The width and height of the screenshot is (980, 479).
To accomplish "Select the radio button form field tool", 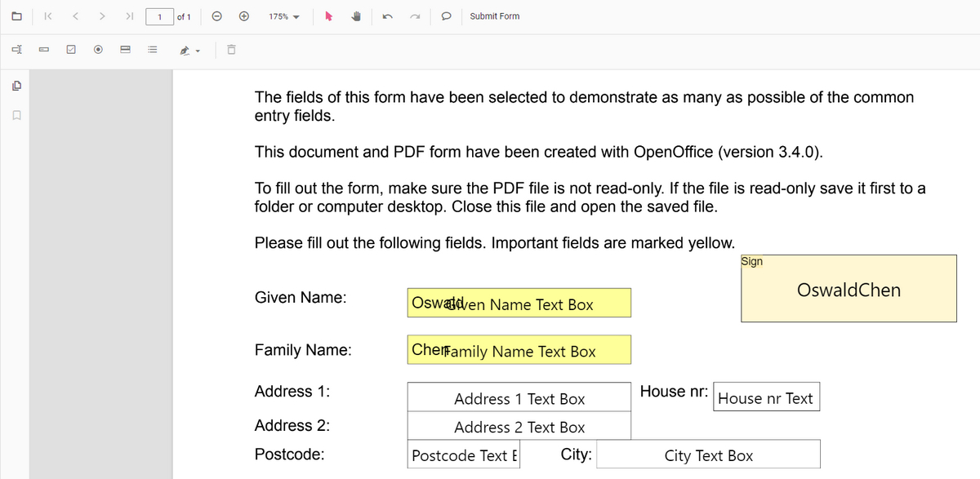I will (98, 49).
